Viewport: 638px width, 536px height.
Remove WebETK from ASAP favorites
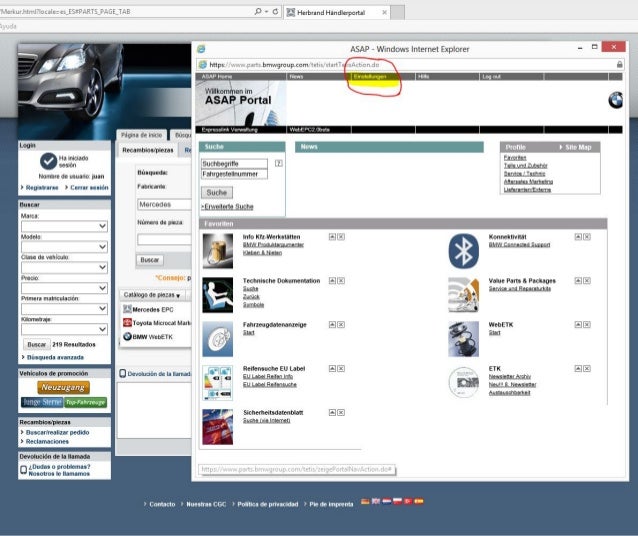coord(587,325)
